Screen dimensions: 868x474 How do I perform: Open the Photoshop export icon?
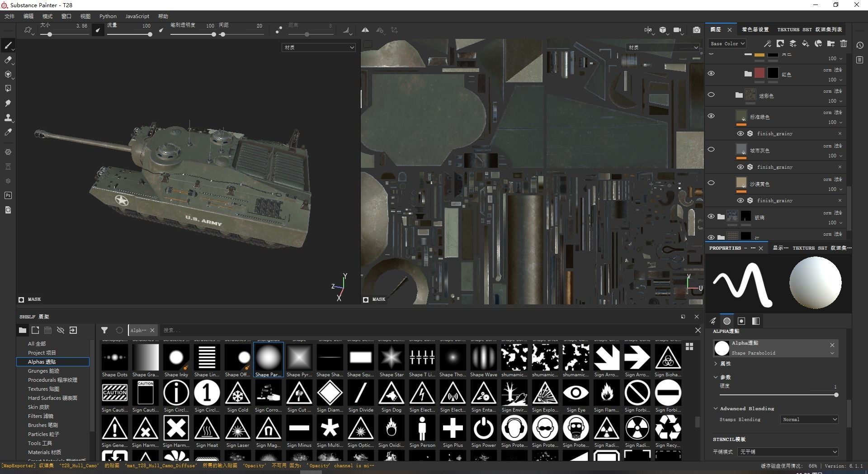tap(8, 195)
